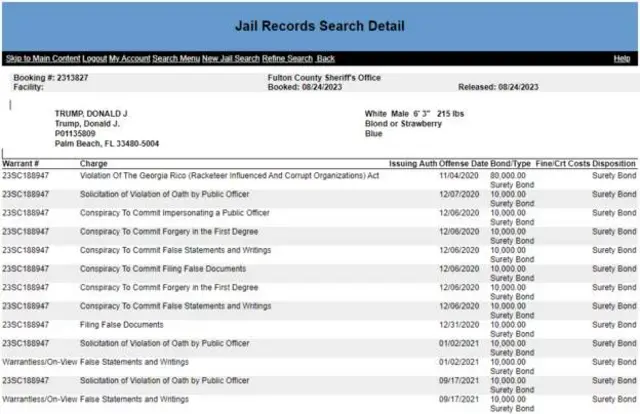Click the Bond/Type column header
Image resolution: width=640 pixels, height=414 pixels.
tap(509, 163)
